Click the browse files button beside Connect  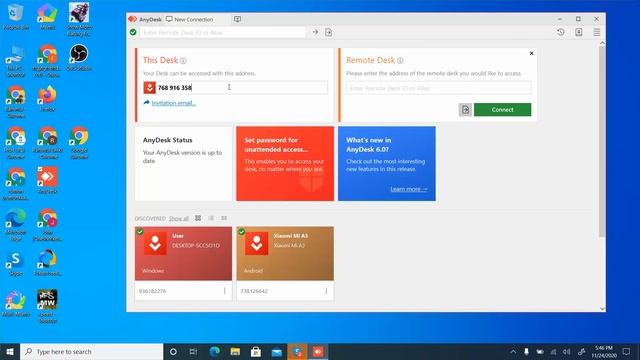tap(465, 109)
